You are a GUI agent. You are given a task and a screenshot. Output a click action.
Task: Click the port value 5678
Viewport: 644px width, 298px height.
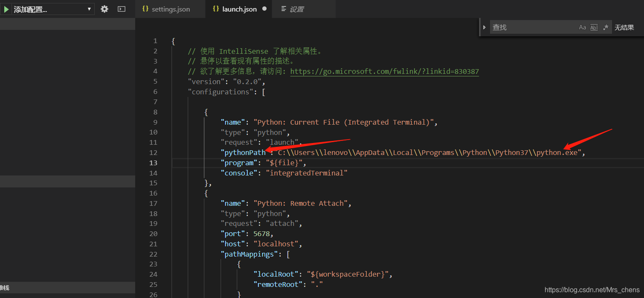coord(261,234)
